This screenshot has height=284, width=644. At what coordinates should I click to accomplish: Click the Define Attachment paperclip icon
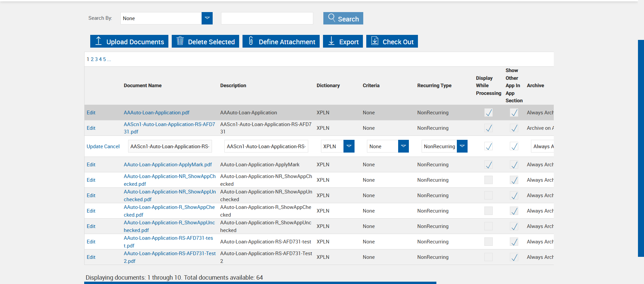tap(251, 41)
